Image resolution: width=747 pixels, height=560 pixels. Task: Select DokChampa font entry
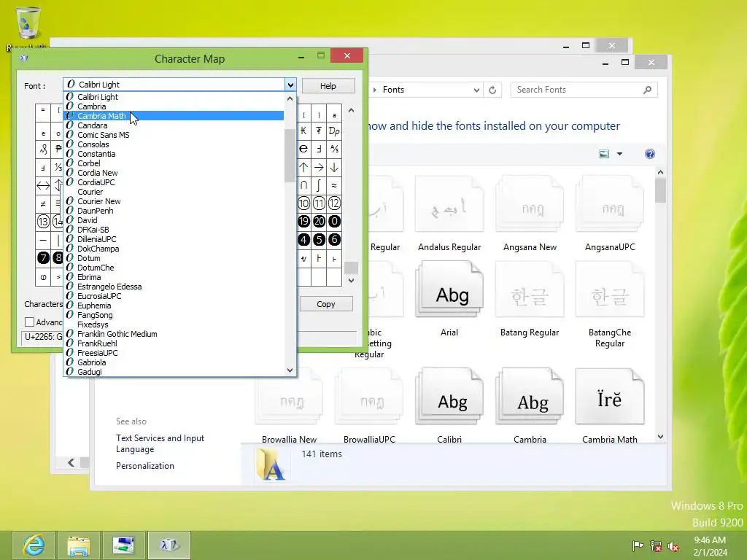174,249
